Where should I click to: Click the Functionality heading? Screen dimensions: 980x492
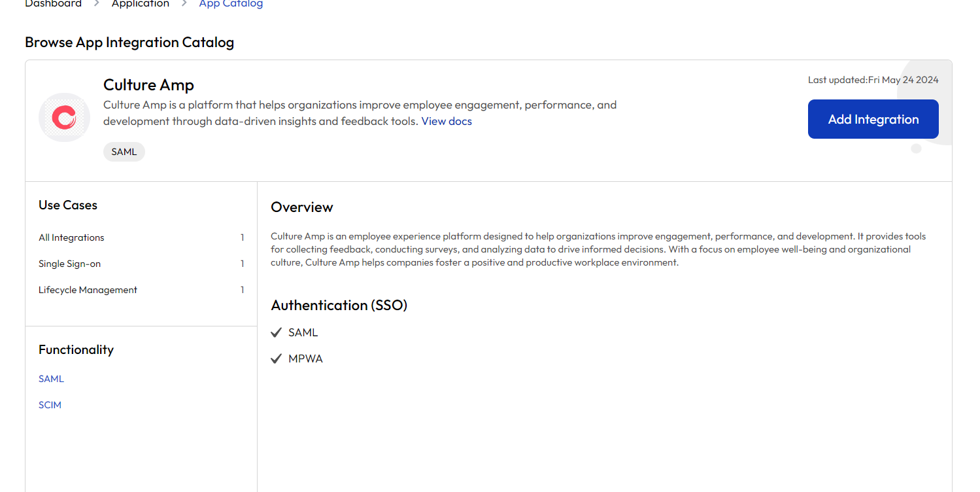pos(76,349)
